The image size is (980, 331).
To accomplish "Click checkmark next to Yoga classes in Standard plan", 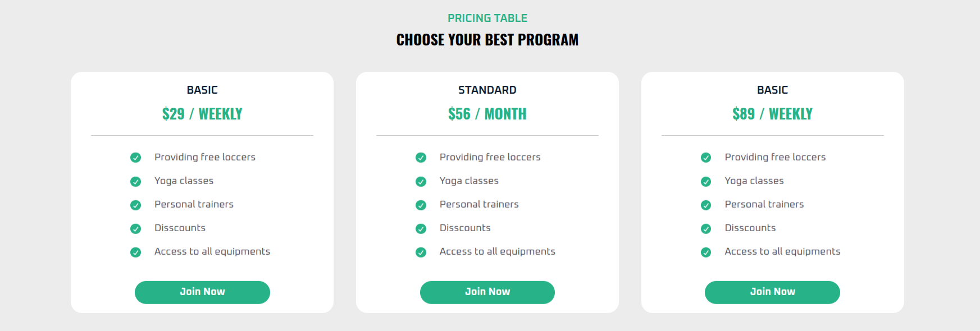I will [x=421, y=181].
